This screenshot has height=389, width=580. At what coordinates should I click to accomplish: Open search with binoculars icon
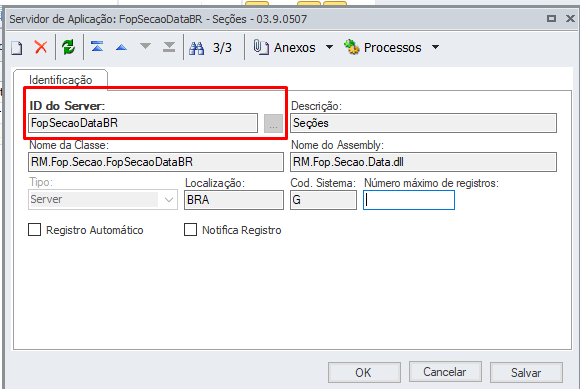(196, 48)
